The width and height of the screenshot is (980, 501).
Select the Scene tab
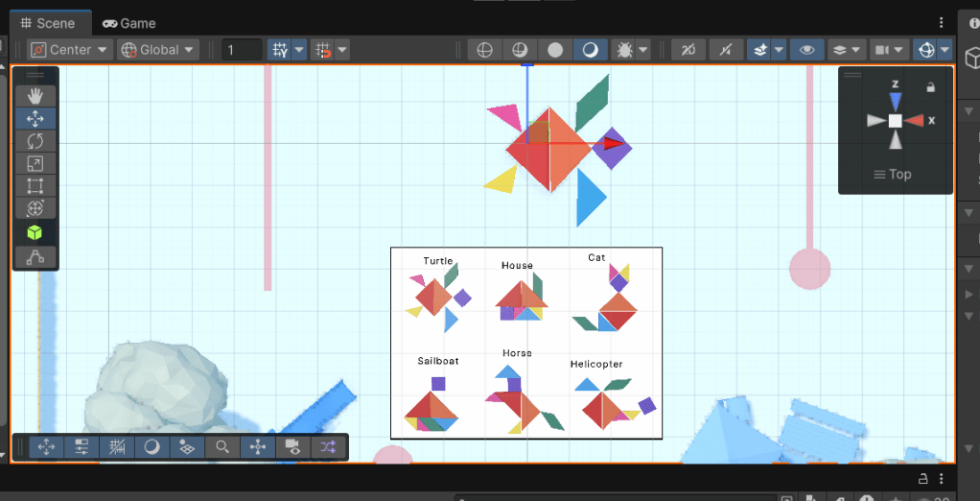click(48, 23)
